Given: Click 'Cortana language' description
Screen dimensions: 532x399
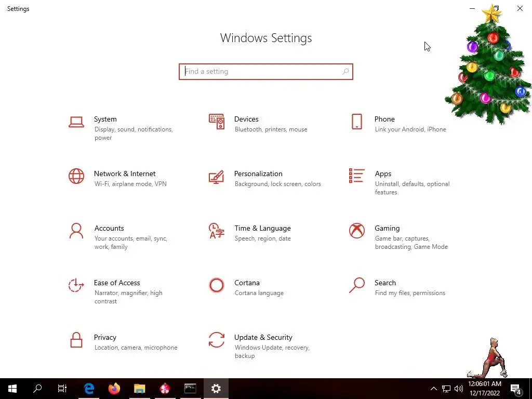Looking at the screenshot, I should [259, 293].
